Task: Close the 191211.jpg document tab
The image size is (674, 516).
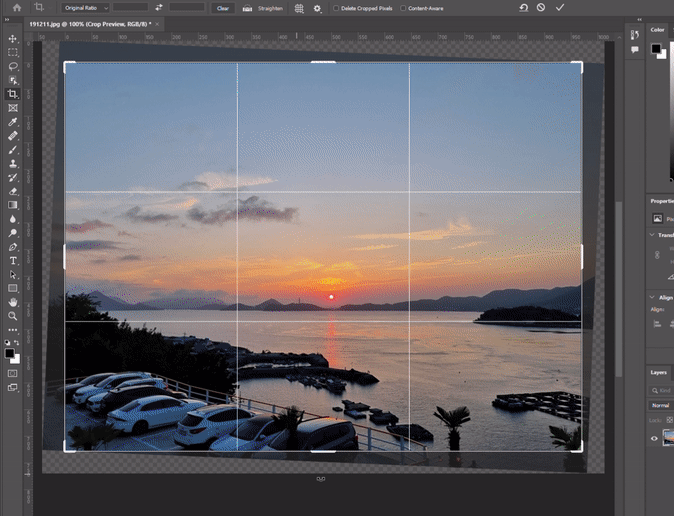Action: coord(157,24)
